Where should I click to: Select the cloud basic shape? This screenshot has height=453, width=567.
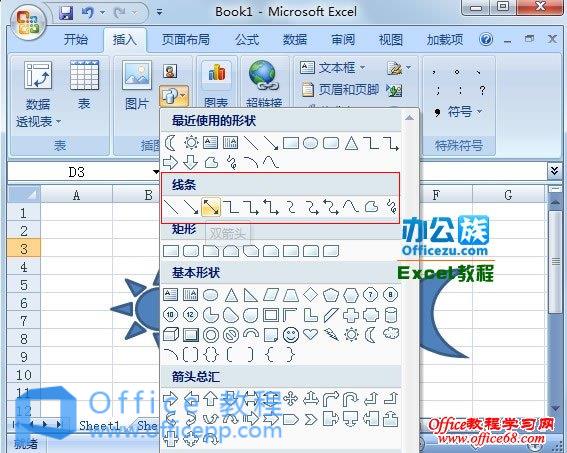(391, 334)
